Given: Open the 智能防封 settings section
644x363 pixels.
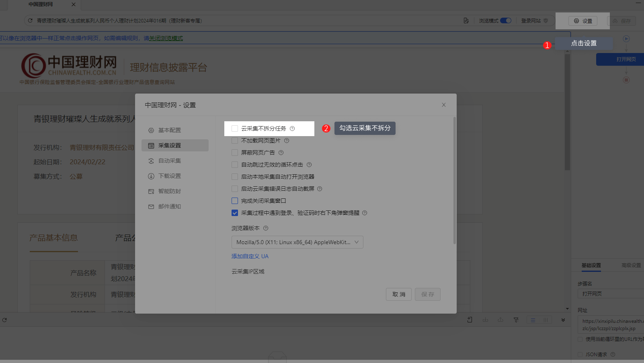Looking at the screenshot, I should [175, 191].
